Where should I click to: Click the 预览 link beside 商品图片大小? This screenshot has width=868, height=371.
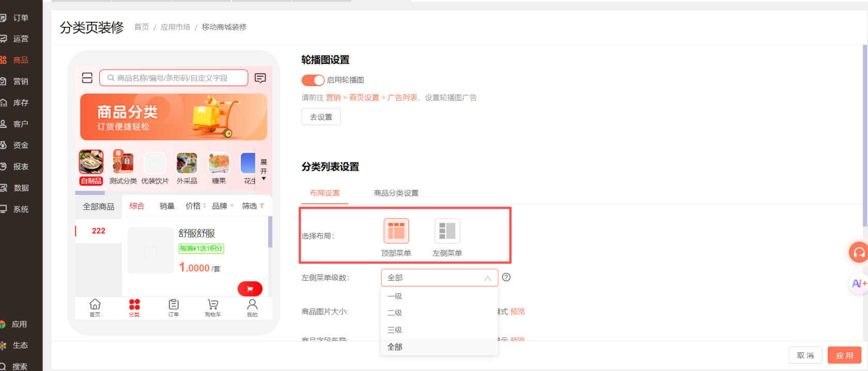click(518, 312)
